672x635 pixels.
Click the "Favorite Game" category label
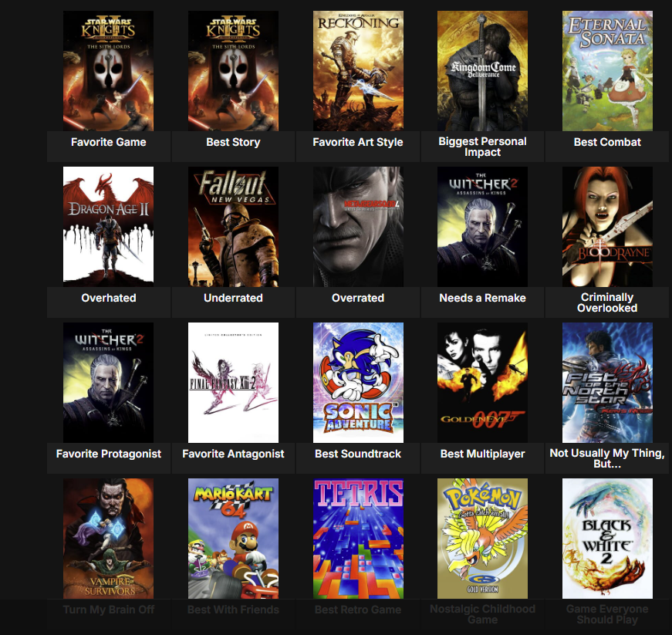109,142
